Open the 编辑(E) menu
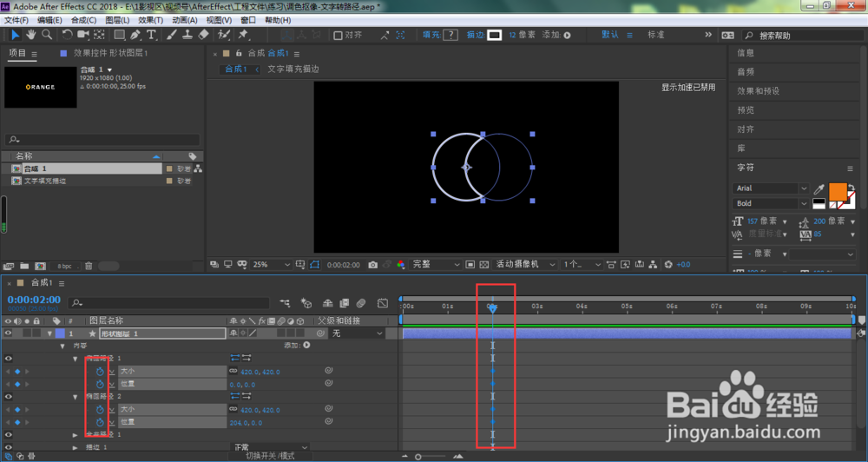 [x=49, y=20]
